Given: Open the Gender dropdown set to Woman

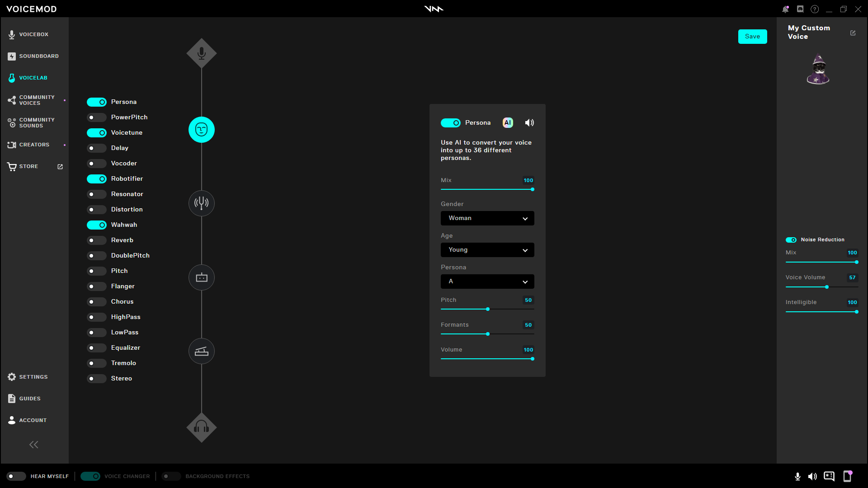Looking at the screenshot, I should point(487,218).
